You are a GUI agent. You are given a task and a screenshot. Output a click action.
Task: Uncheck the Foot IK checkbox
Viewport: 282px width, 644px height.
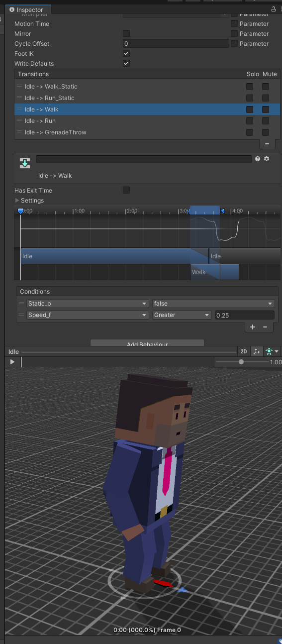[x=126, y=53]
